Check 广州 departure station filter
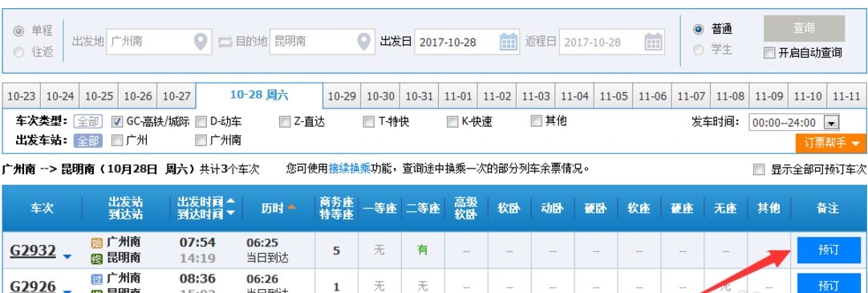 click(117, 140)
